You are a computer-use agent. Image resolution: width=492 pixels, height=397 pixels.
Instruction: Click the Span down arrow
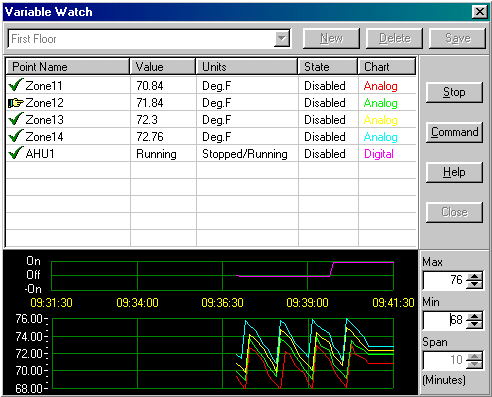point(474,364)
